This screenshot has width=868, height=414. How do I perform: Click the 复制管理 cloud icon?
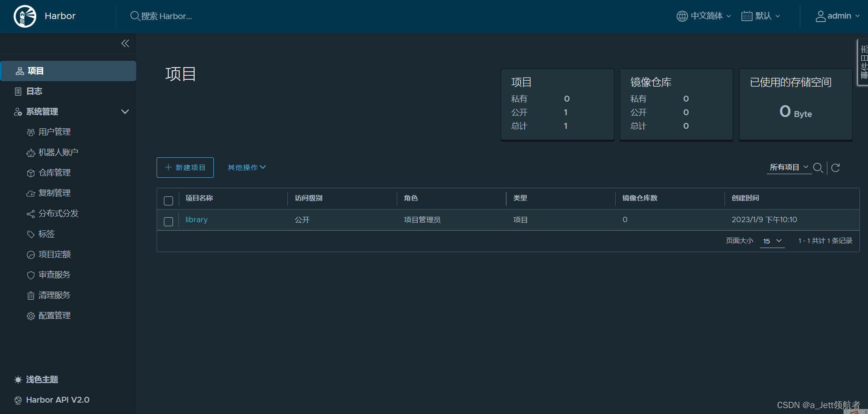(31, 194)
